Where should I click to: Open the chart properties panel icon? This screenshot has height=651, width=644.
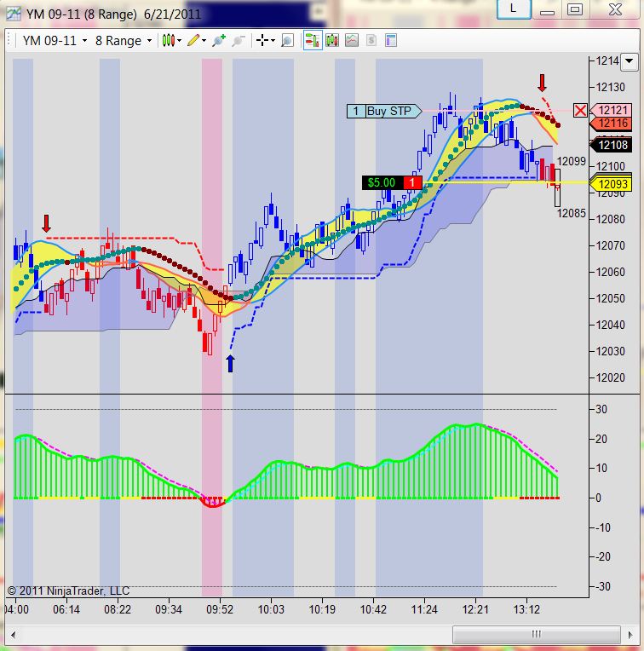click(x=391, y=40)
